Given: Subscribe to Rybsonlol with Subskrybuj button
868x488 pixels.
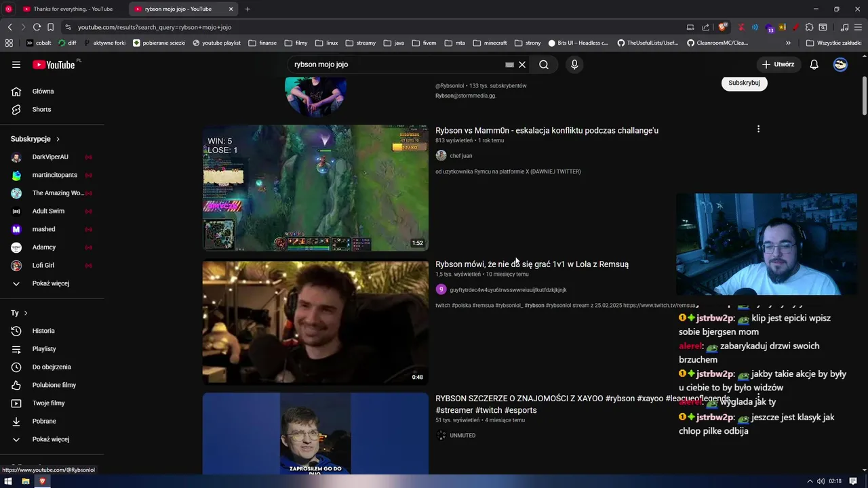Looking at the screenshot, I should coord(744,83).
